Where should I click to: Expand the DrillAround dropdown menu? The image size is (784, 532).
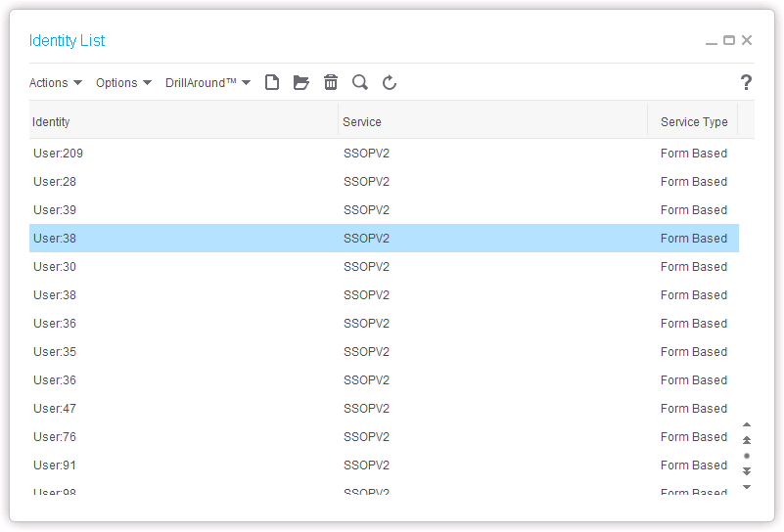point(208,83)
